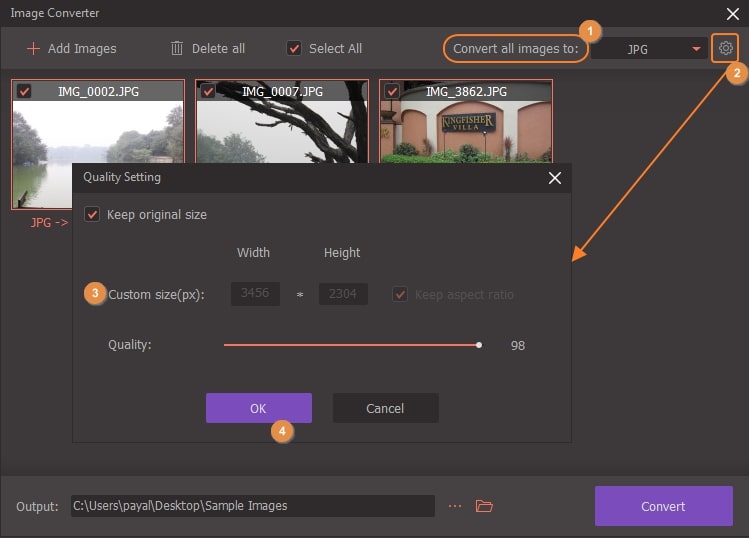This screenshot has width=749, height=538.
Task: Click Cancel in Quality Setting dialog
Action: (385, 408)
